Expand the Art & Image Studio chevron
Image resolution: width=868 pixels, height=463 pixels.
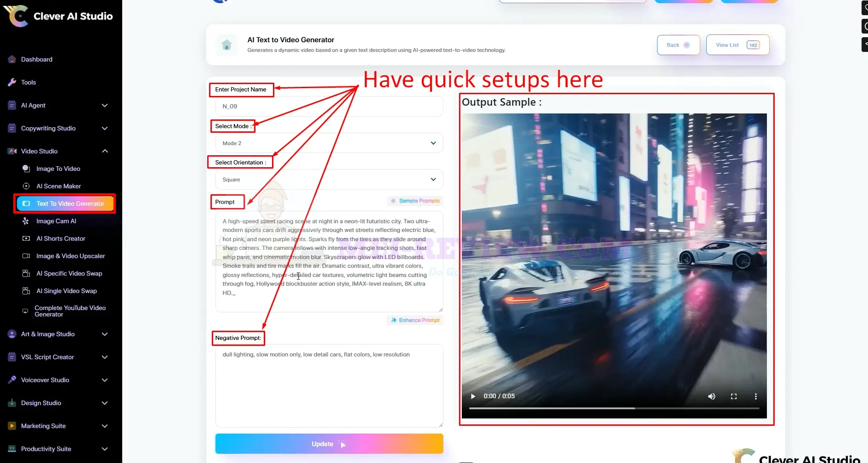105,334
